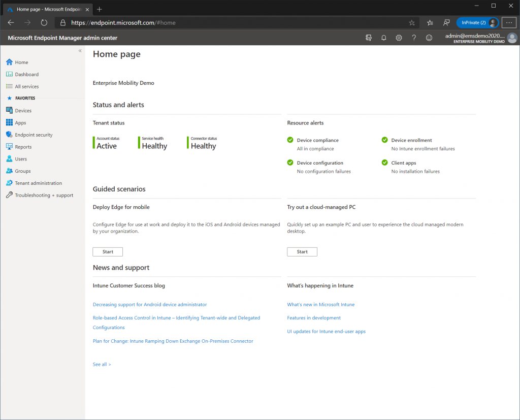Viewport: 520px width, 420px height.
Task: Click the Troubleshooting wrench icon
Action: point(9,195)
